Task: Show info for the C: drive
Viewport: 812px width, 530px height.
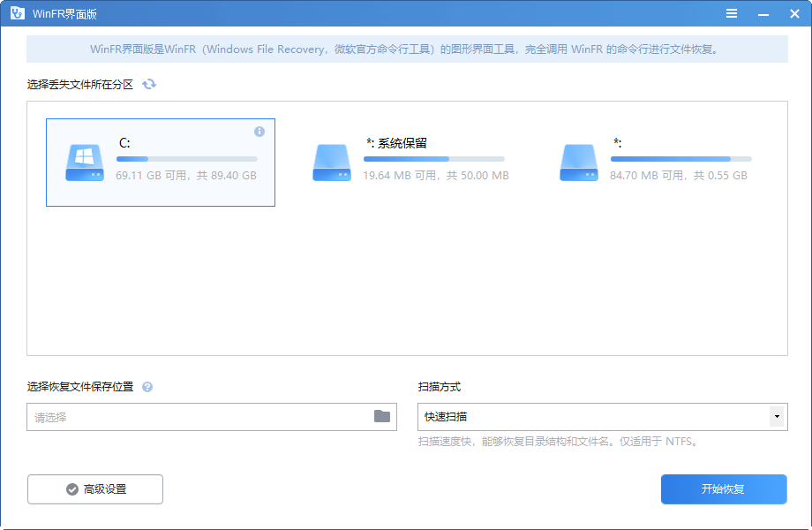Action: [259, 132]
